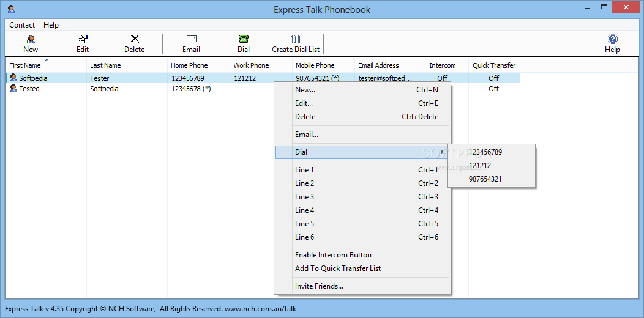This screenshot has width=644, height=318.
Task: Click the Quick Transfer column header
Action: pyautogui.click(x=494, y=65)
